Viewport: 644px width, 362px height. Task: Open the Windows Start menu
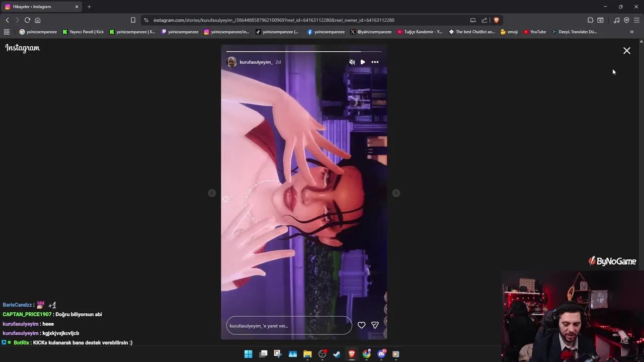click(x=248, y=354)
